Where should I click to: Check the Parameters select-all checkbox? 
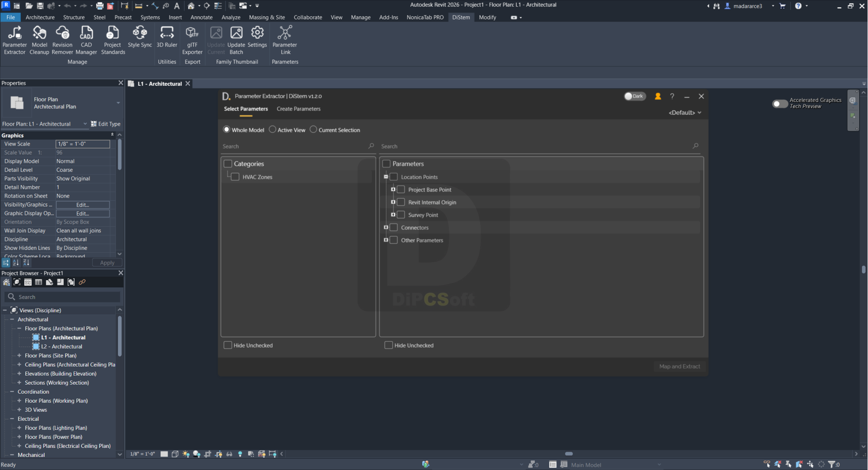[x=387, y=164]
